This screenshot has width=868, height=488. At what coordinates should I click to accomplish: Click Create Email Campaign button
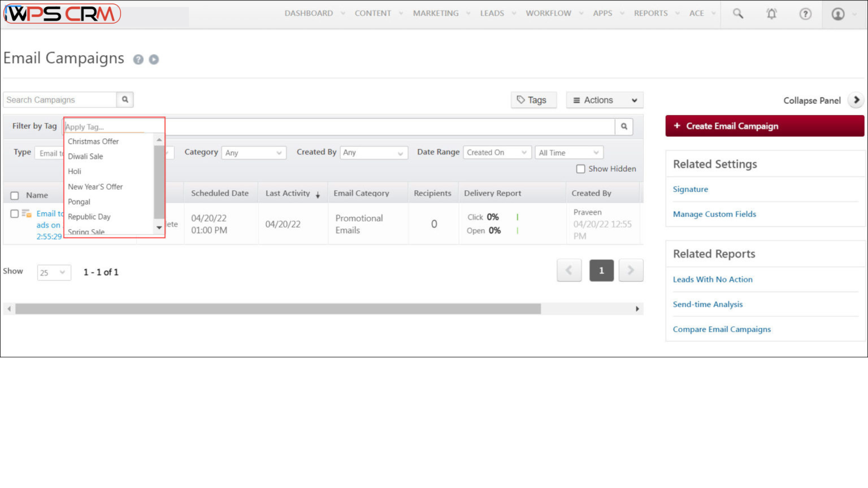pos(764,126)
